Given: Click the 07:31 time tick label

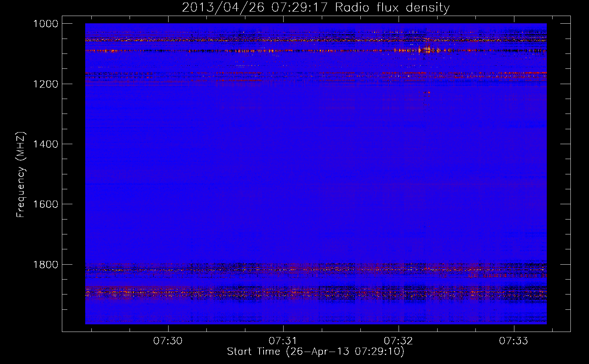Looking at the screenshot, I should 283,341.
